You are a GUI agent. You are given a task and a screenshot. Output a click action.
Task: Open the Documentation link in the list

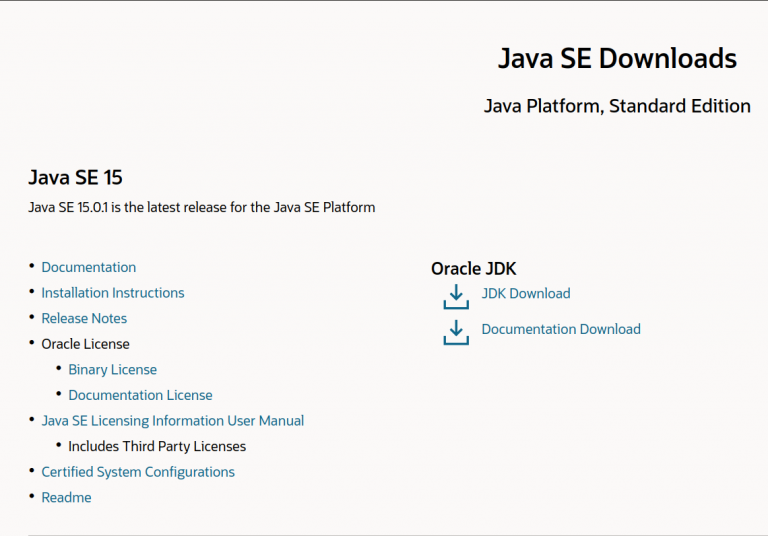tap(88, 267)
